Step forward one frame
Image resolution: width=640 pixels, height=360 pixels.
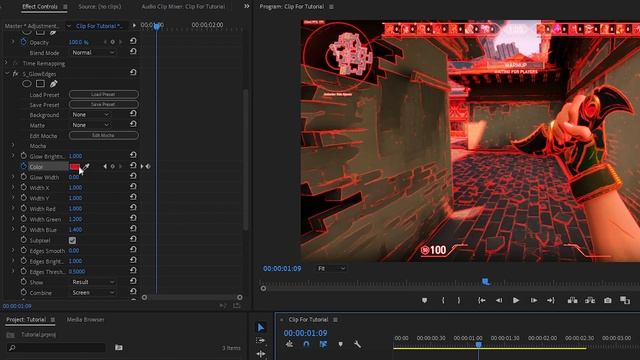533,300
